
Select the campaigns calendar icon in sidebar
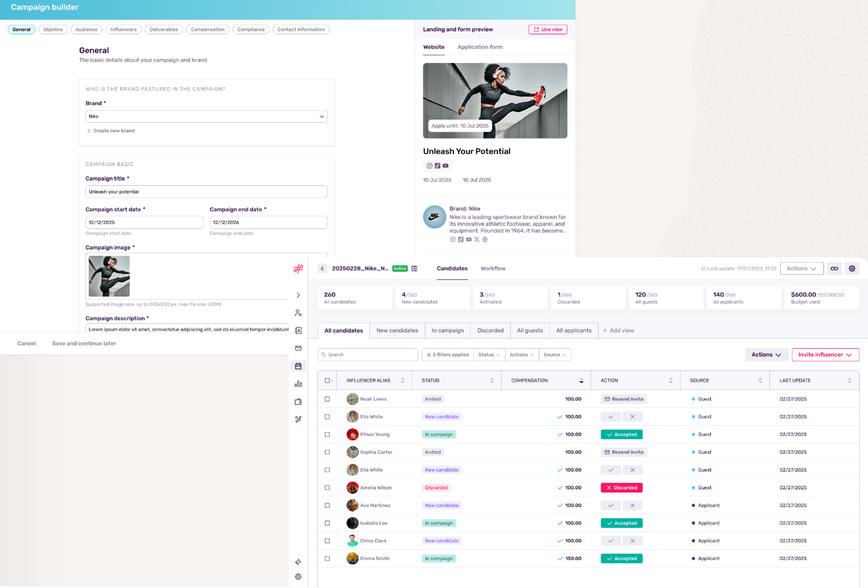(x=298, y=366)
